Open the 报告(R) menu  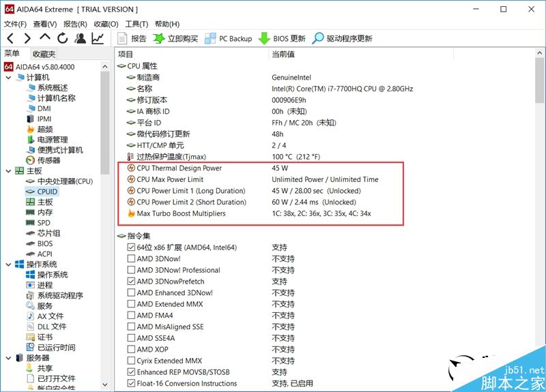click(75, 24)
